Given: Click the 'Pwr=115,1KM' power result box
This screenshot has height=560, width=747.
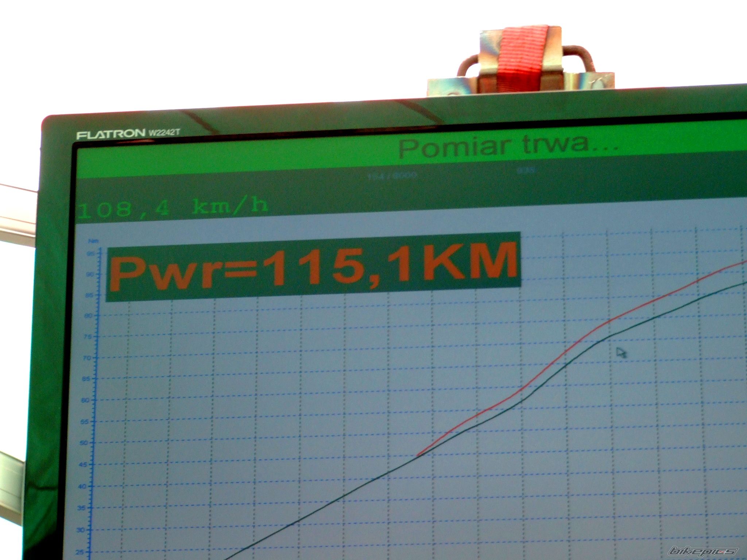Looking at the screenshot, I should [313, 267].
